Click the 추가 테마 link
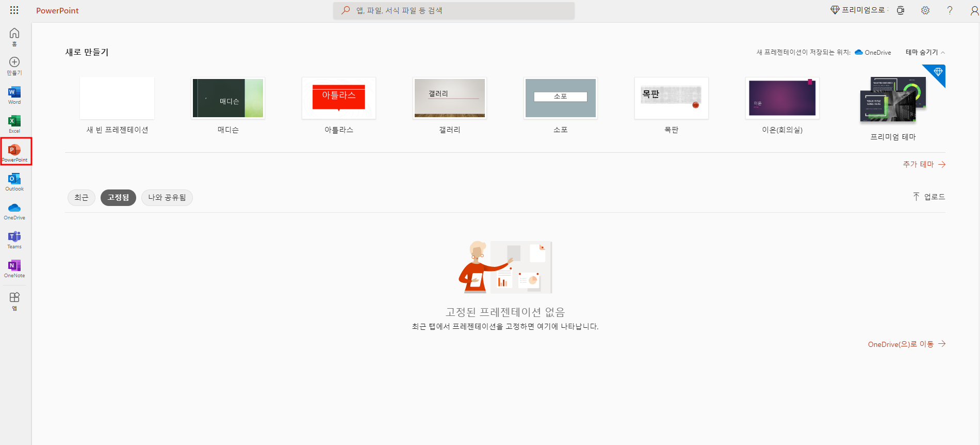 pos(924,164)
